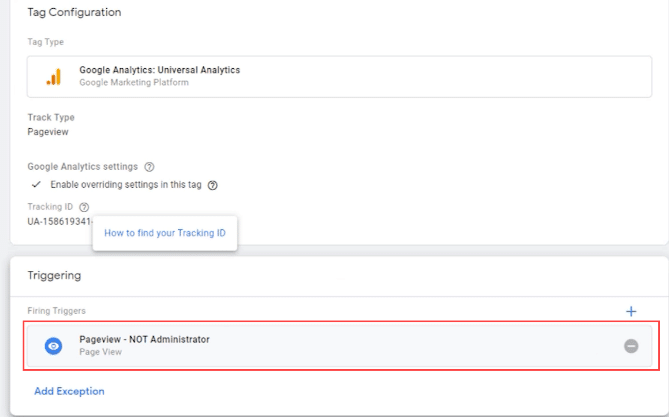Viewport: 669px width, 417px height.
Task: Click the Google Analytics settings label
Action: point(83,166)
